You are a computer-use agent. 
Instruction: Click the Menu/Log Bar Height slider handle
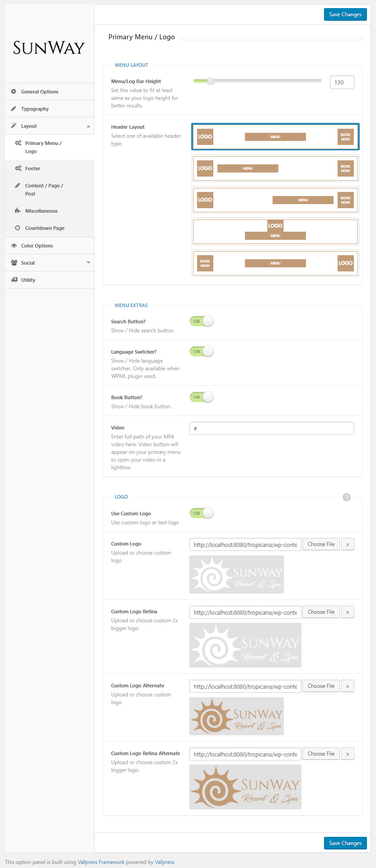[211, 81]
